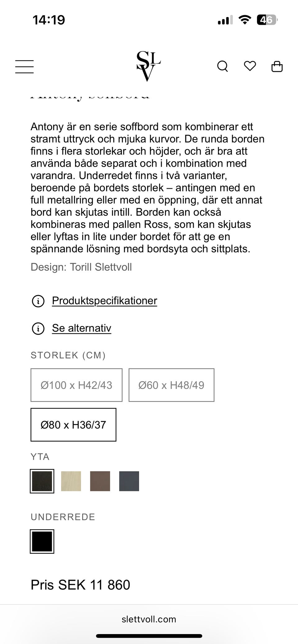Select size Ø60 x H48/49
Viewport: 298px width, 644px height.
[171, 385]
